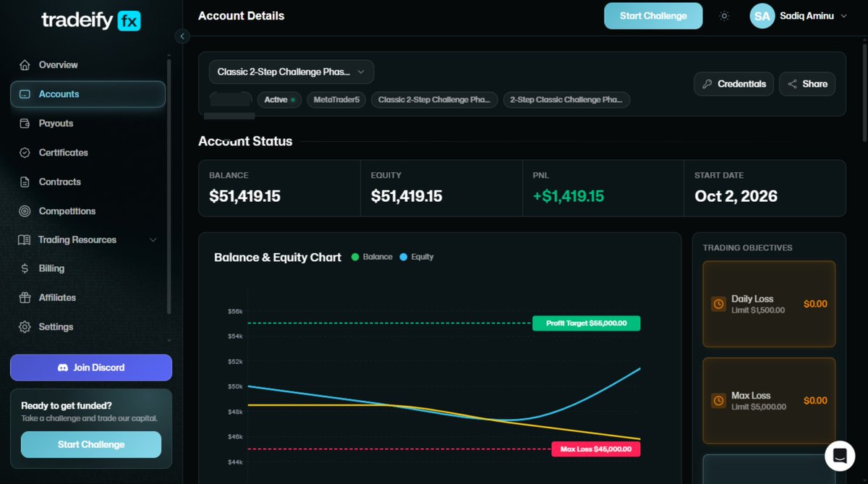
Task: Click the $51,419.15 Balance value
Action: coord(244,196)
